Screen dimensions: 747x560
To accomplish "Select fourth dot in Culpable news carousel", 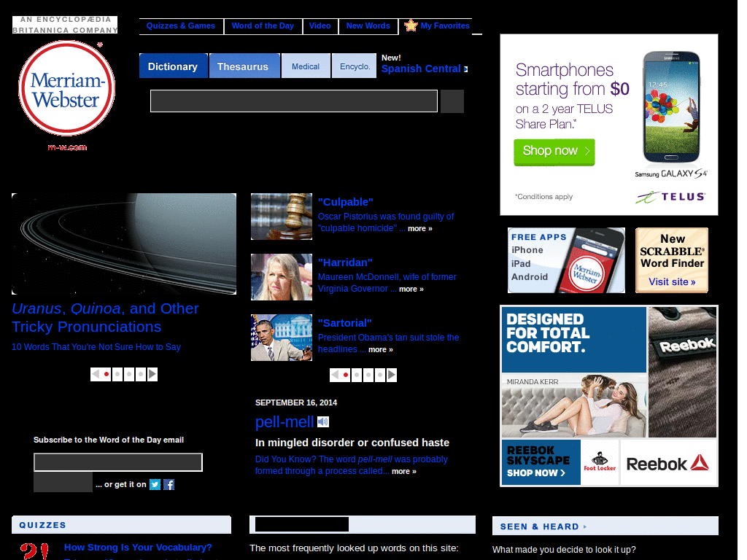I will 379,375.
